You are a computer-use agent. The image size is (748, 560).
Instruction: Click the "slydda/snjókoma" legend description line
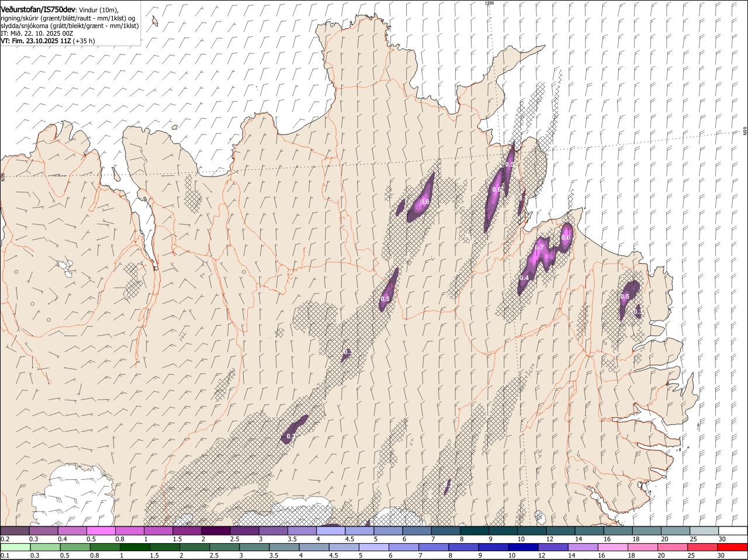[x=70, y=26]
